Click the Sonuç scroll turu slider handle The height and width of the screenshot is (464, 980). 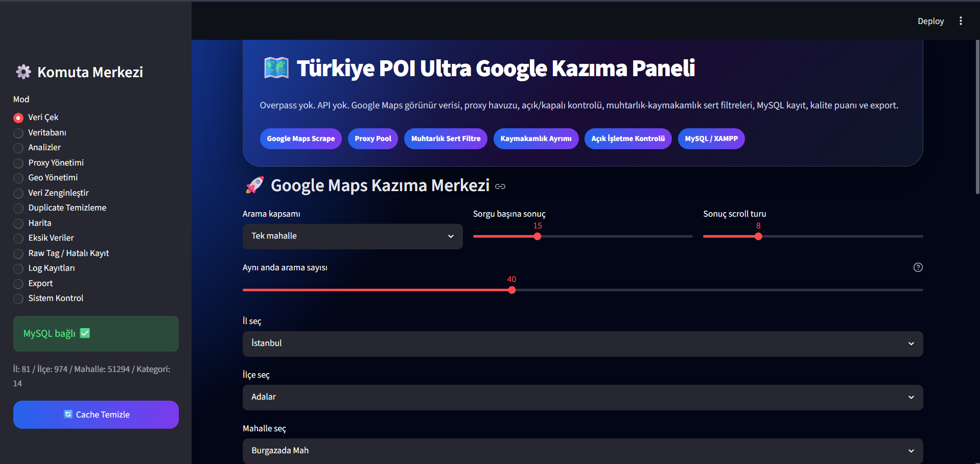click(758, 237)
